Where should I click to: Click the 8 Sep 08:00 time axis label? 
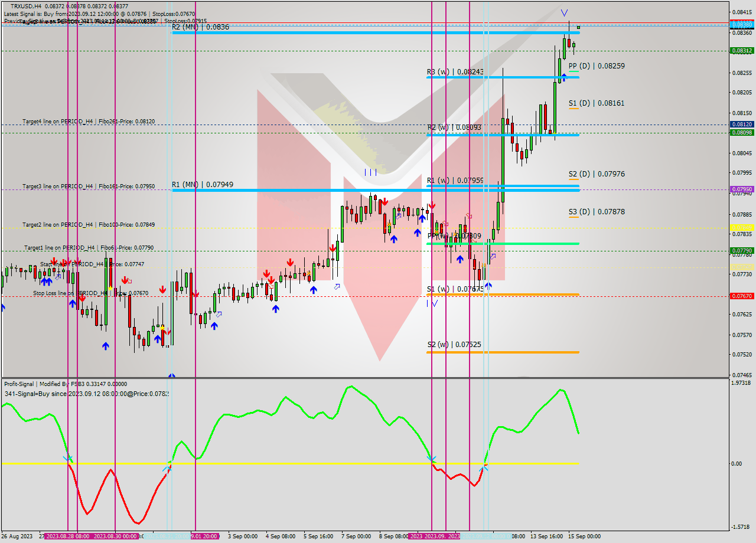[x=395, y=537]
